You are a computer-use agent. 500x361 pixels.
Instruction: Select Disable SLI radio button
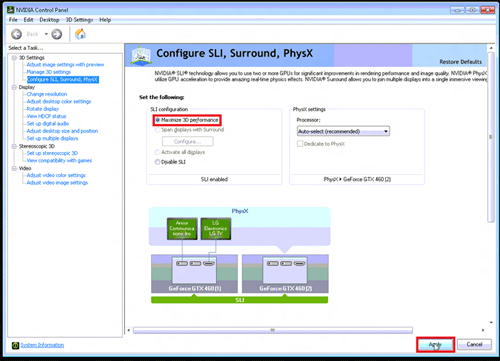click(x=158, y=162)
